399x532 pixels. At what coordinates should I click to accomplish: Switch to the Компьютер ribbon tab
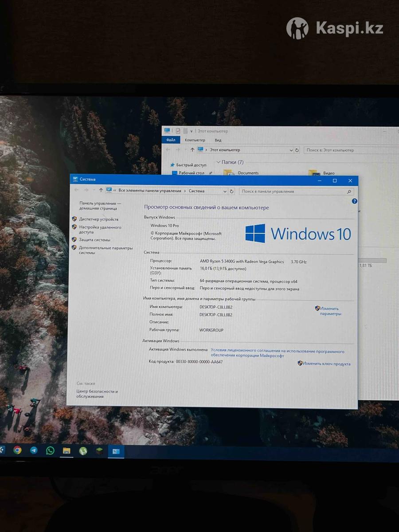click(195, 140)
